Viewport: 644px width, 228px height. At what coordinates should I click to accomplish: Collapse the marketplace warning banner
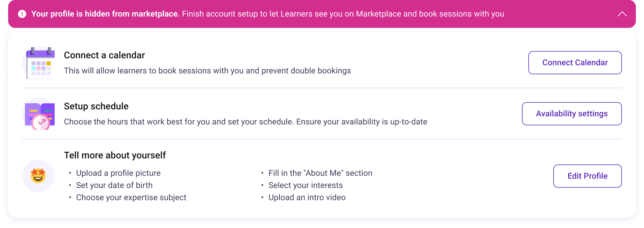pos(622,13)
